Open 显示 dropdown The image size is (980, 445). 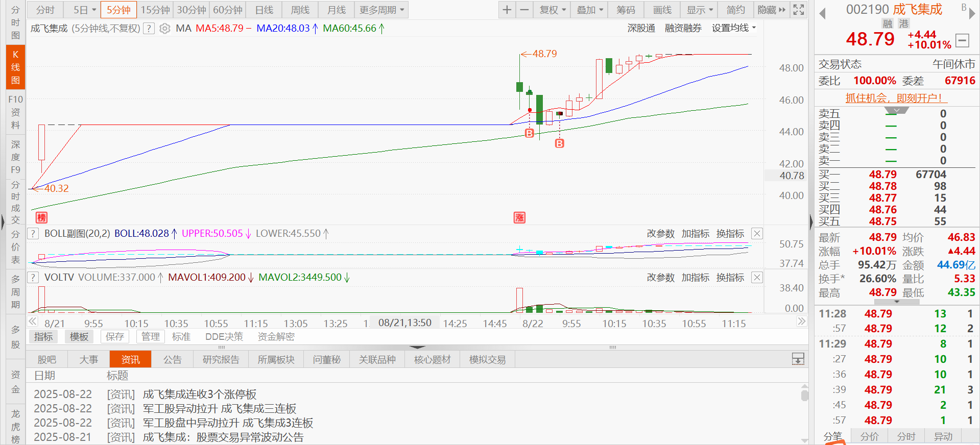click(x=699, y=10)
